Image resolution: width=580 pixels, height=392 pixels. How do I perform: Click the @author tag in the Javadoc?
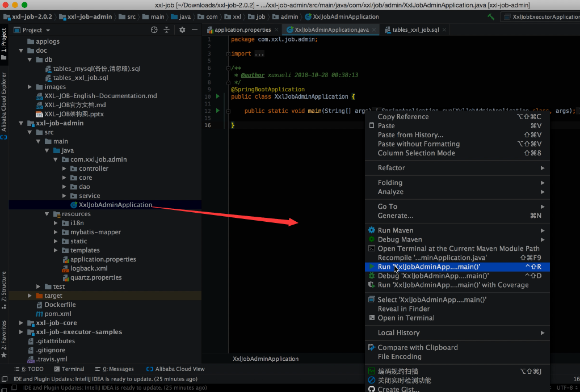[253, 75]
